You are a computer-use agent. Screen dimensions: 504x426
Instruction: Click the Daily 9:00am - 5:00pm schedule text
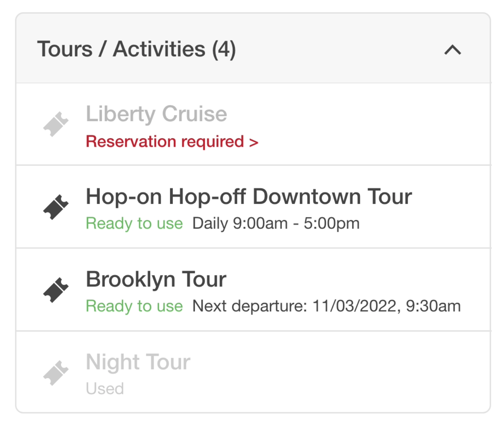pos(276,224)
